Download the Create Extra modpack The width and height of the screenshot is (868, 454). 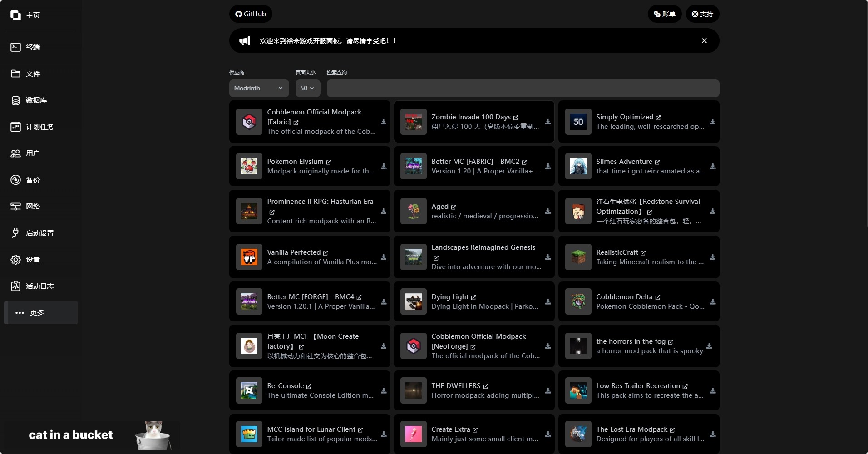point(548,434)
